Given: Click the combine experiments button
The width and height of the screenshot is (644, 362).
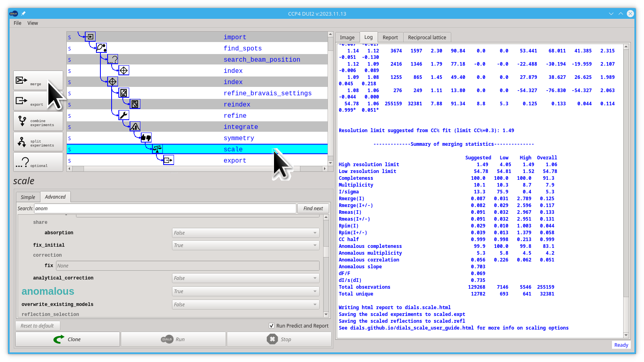Looking at the screenshot, I should click(38, 121).
